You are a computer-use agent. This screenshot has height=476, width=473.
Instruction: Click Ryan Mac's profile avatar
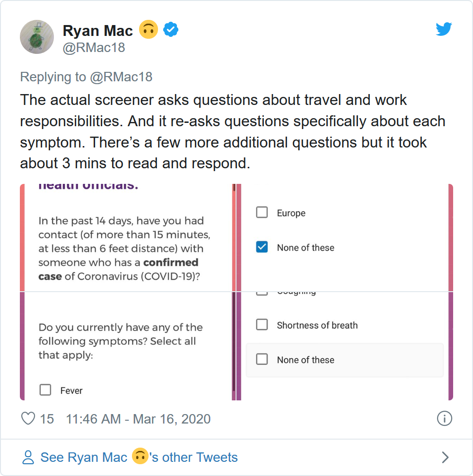coord(36,37)
